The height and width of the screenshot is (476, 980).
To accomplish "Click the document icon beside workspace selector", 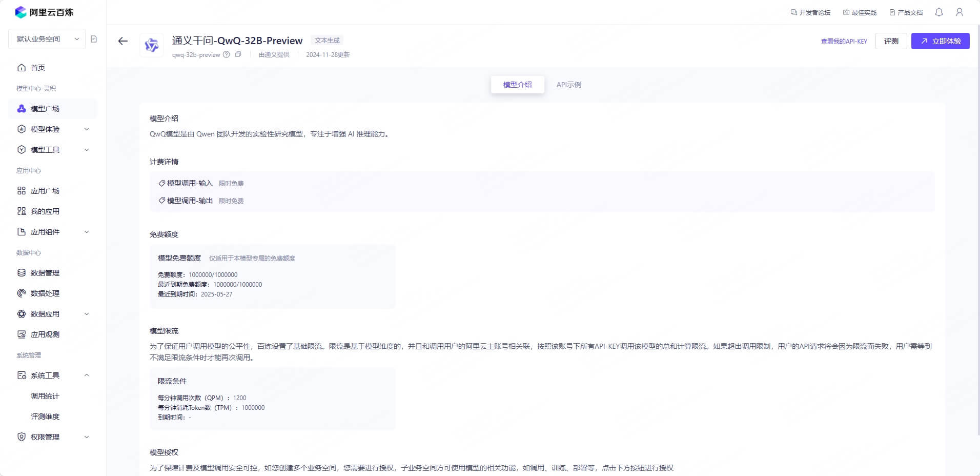I will pyautogui.click(x=94, y=38).
